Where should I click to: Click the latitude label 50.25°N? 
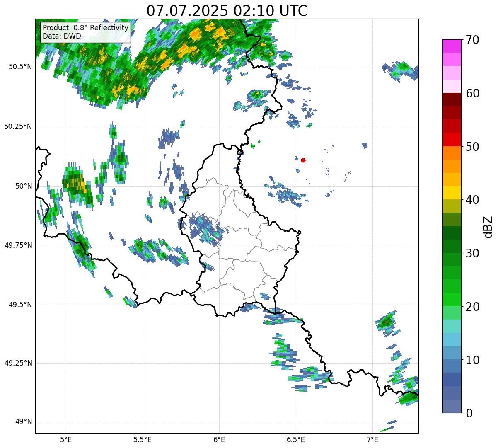pyautogui.click(x=18, y=126)
